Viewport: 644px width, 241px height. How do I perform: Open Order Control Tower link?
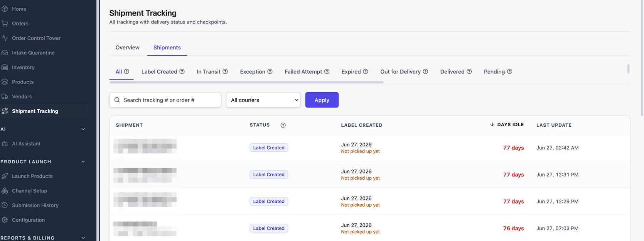36,38
